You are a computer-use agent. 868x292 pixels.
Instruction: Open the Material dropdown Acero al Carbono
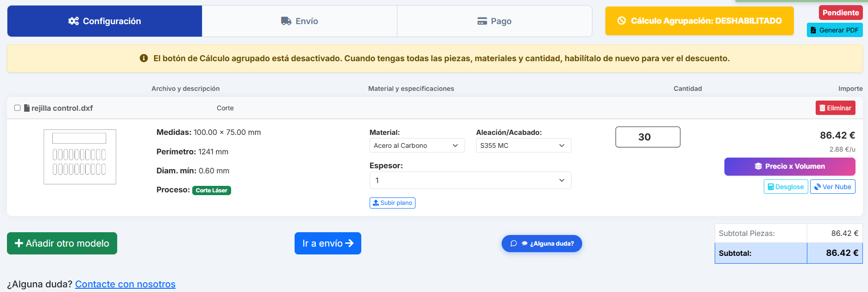pyautogui.click(x=417, y=146)
